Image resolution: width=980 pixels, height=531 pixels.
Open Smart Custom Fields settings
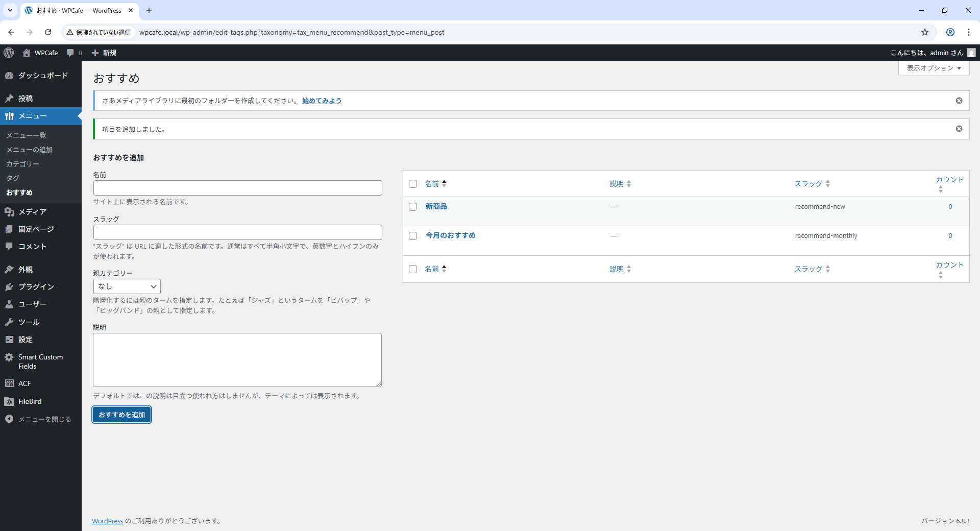pos(40,361)
